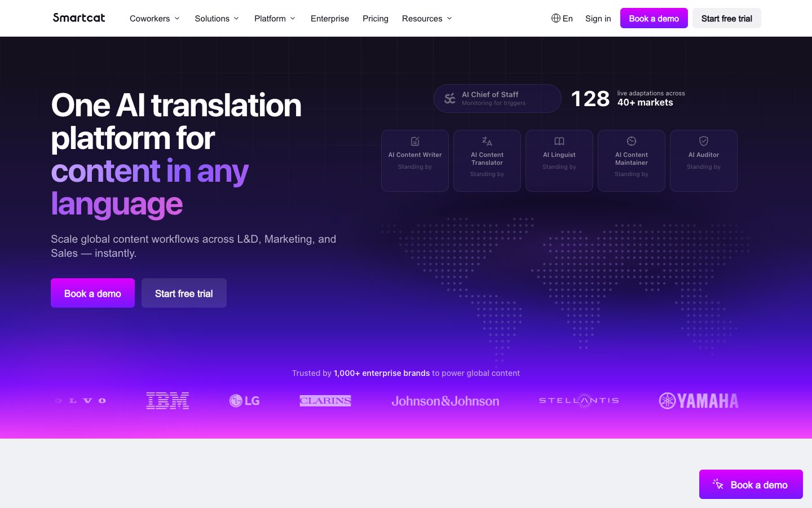This screenshot has height=508, width=812.
Task: Click the globe language icon
Action: point(556,18)
